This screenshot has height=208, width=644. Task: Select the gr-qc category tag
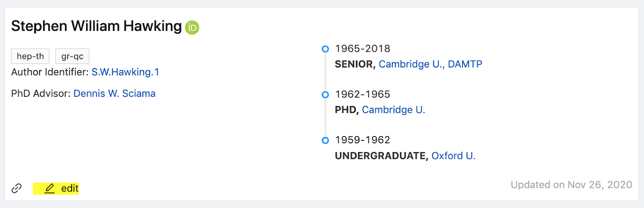tap(72, 56)
